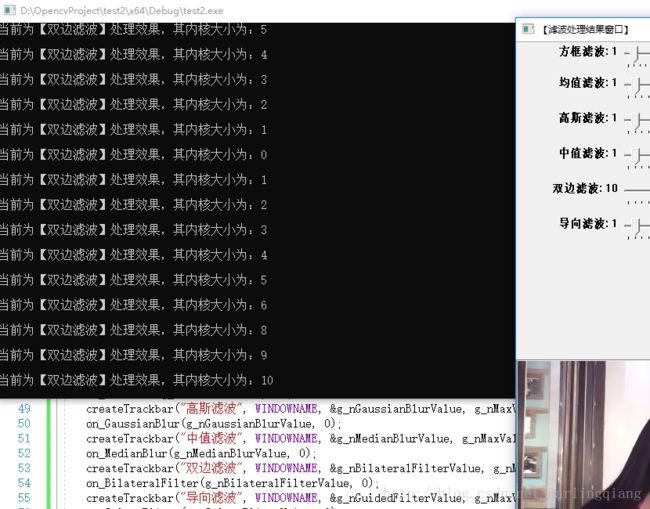Click &g_nGaussianBlurValue argument in code
The height and width of the screenshot is (509, 650).
[396, 409]
